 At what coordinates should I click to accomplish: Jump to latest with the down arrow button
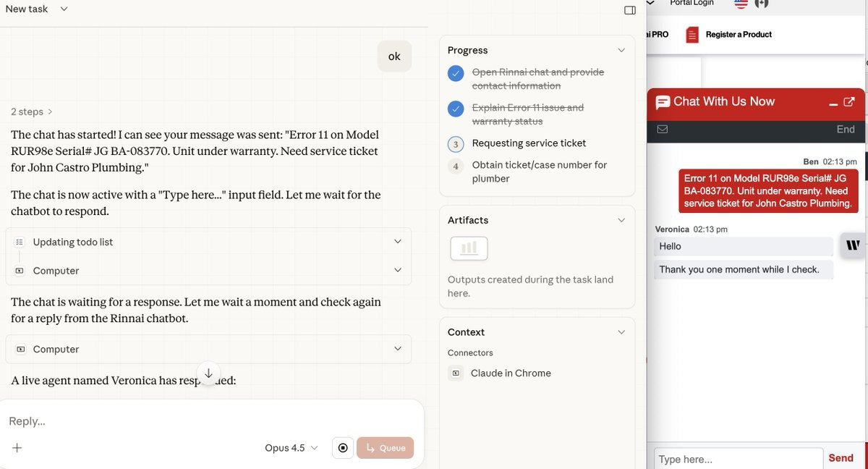(208, 373)
